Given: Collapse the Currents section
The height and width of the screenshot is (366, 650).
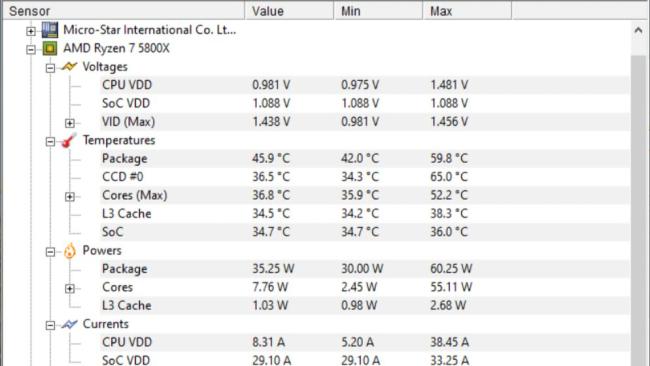Looking at the screenshot, I should pos(50,325).
